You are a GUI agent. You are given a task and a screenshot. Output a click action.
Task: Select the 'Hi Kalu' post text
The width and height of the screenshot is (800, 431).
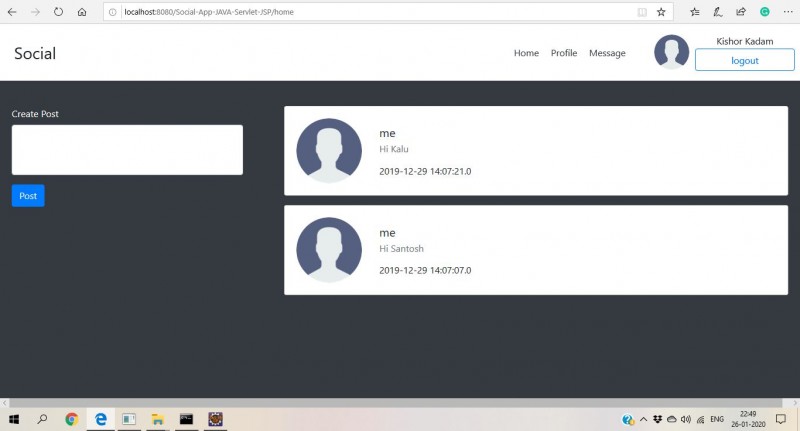click(393, 149)
